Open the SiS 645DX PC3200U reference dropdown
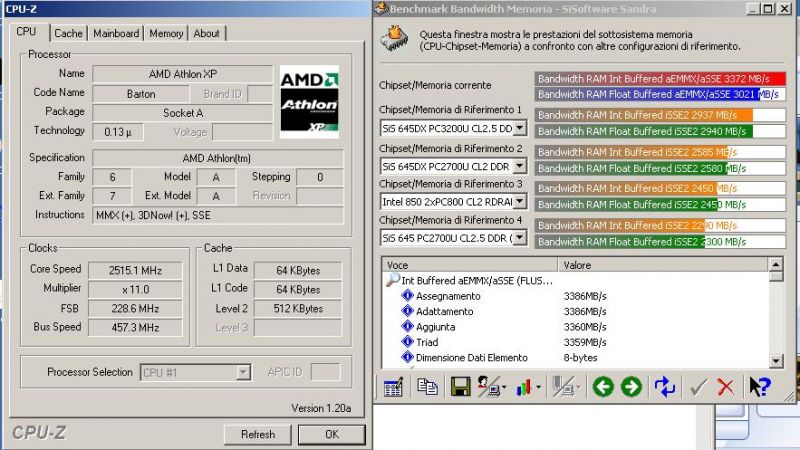The height and width of the screenshot is (450, 800). [x=519, y=128]
